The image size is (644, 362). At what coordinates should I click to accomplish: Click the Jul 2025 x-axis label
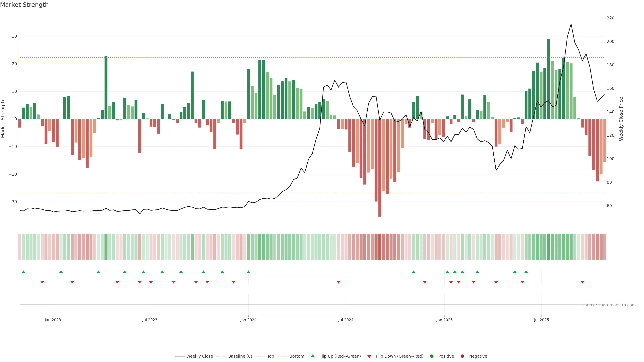point(542,320)
